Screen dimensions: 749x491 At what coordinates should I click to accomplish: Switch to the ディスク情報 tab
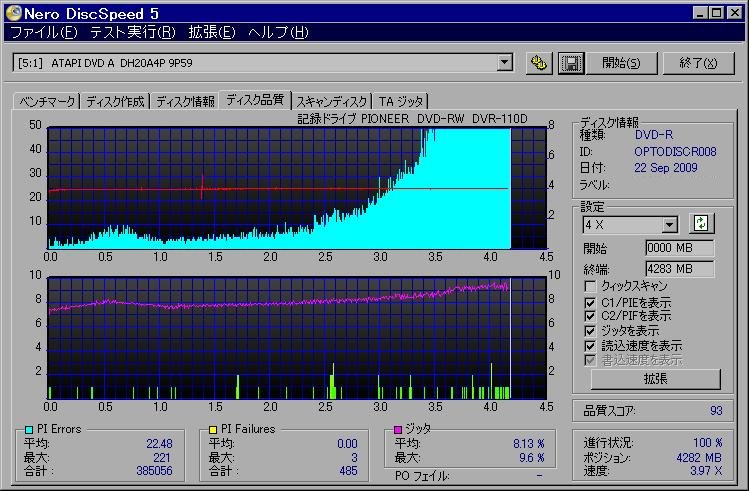coord(185,101)
